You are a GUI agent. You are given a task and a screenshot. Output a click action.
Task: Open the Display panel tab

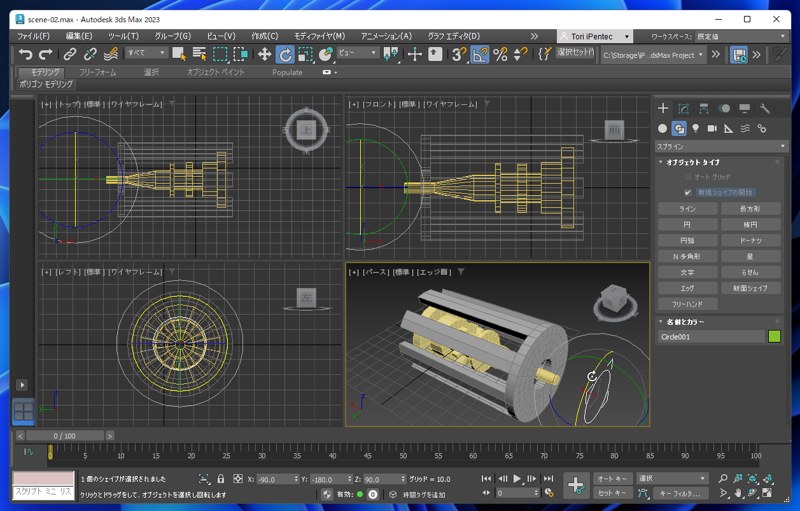[744, 108]
